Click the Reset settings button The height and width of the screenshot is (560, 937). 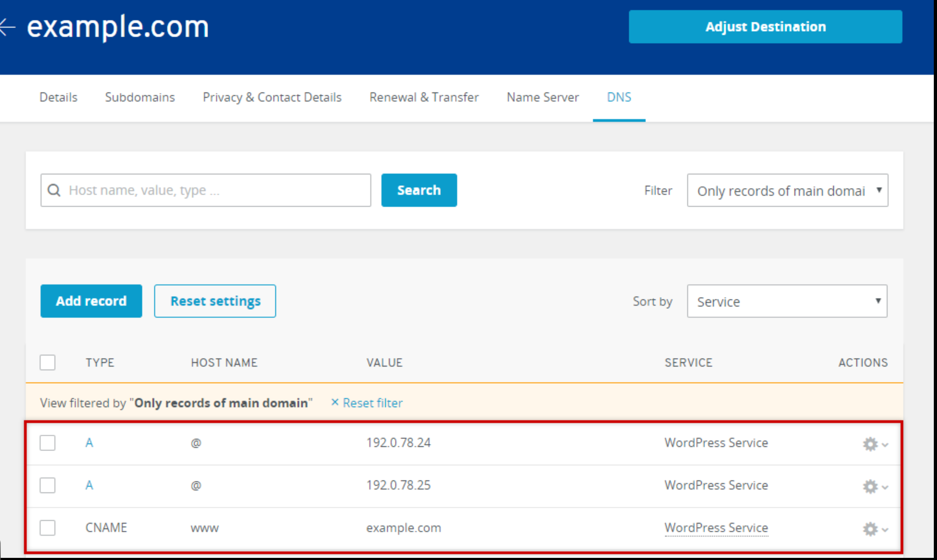click(x=215, y=301)
